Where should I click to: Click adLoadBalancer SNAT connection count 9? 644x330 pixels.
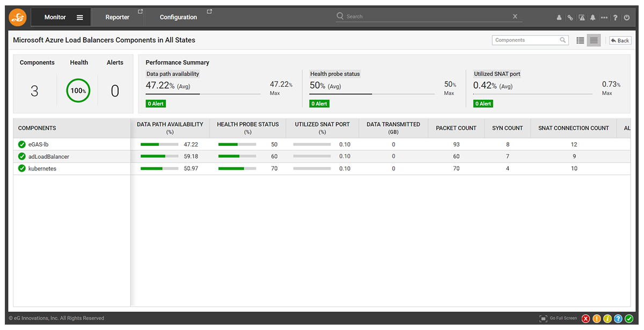(x=574, y=157)
